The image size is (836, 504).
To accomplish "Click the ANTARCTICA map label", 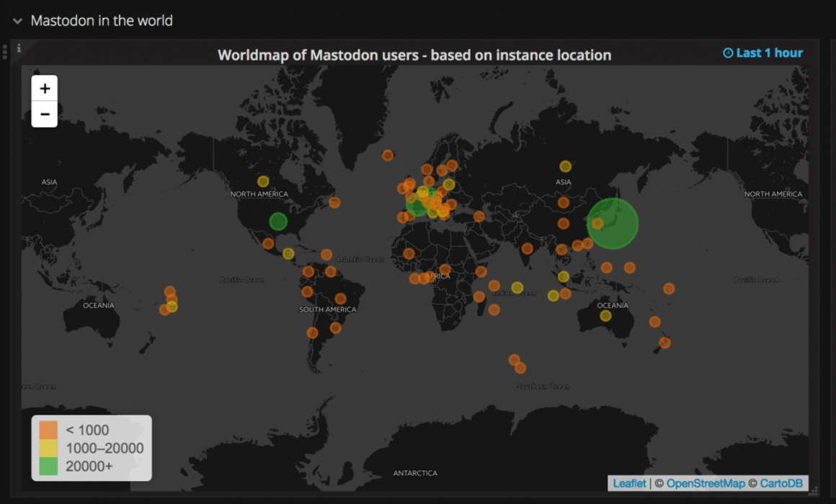I will click(415, 473).
